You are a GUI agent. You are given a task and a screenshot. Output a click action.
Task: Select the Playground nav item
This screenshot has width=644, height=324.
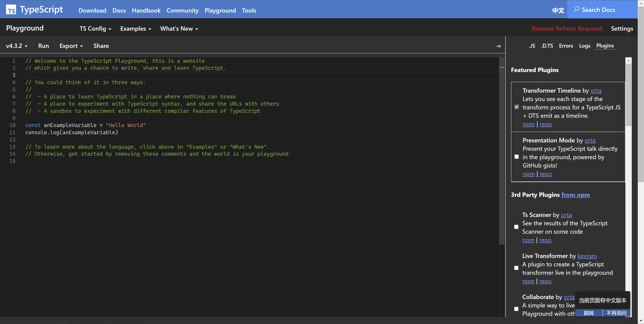(220, 11)
